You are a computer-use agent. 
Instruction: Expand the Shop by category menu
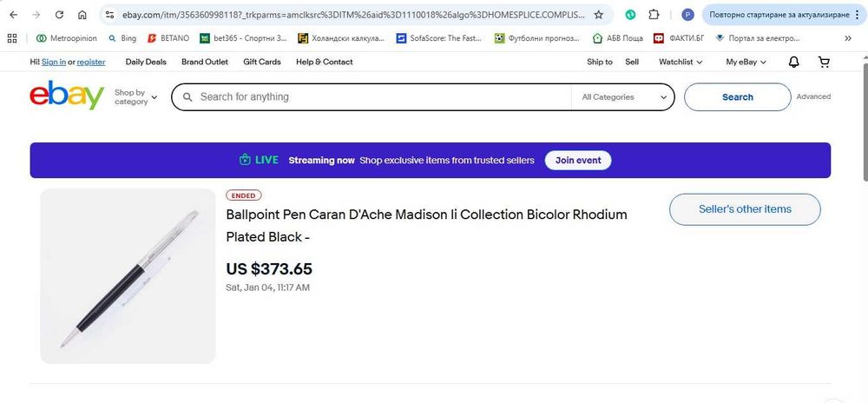click(136, 96)
